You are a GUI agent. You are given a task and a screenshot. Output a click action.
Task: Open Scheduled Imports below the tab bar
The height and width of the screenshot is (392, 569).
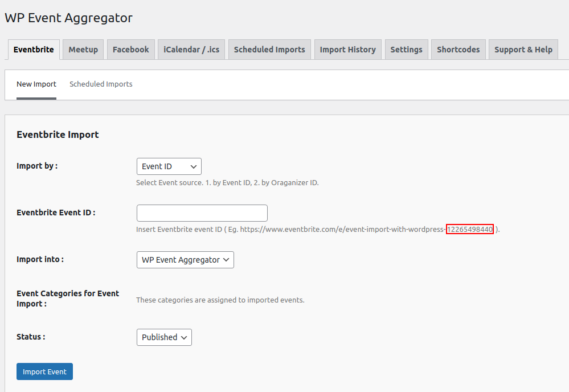pyautogui.click(x=101, y=84)
